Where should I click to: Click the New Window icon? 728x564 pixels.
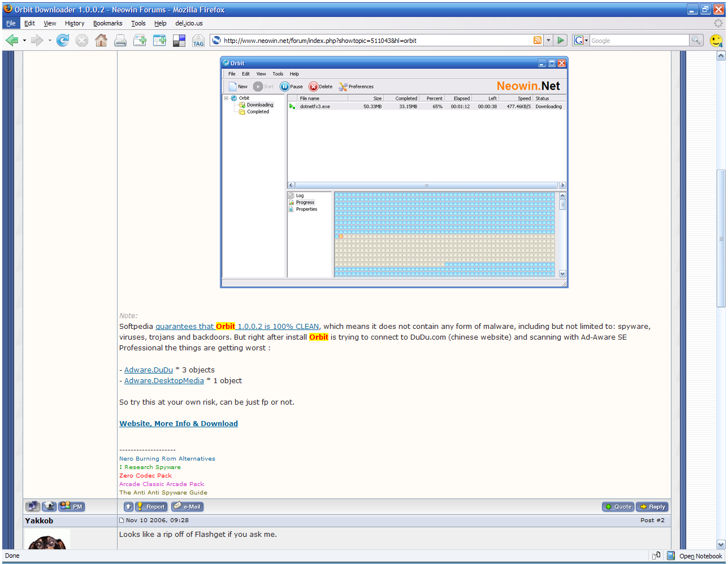(159, 41)
